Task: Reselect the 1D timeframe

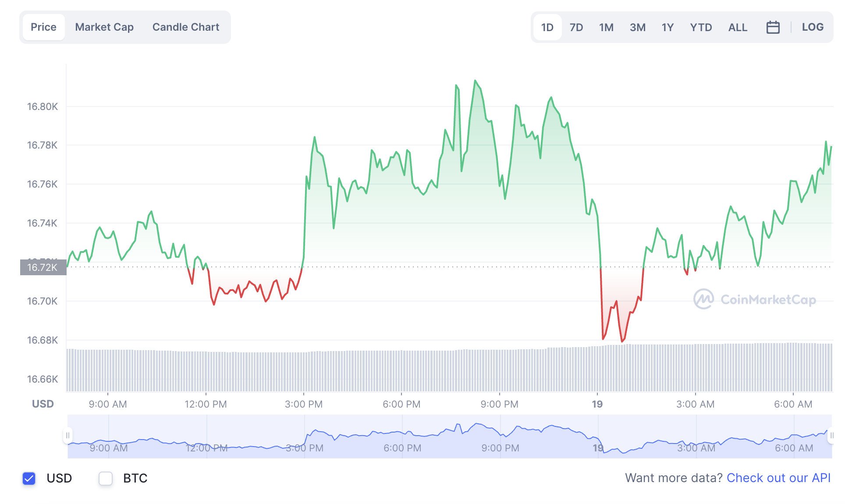Action: (547, 27)
